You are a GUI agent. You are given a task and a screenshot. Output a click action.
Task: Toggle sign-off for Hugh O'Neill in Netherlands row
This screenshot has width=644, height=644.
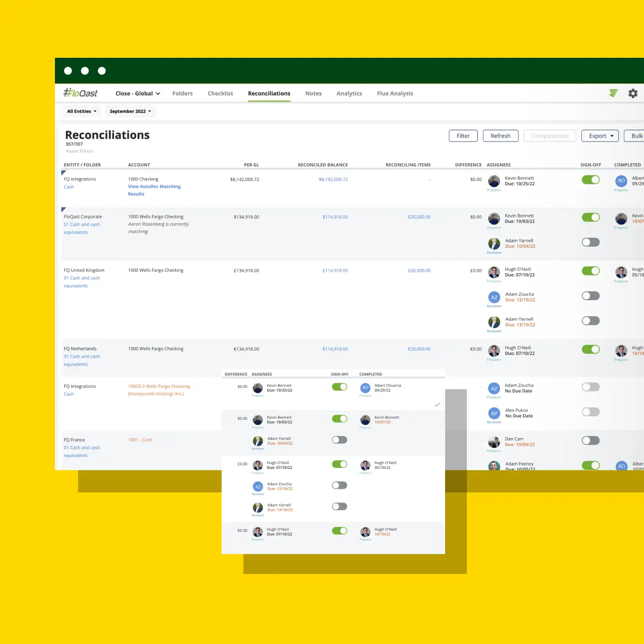(590, 349)
